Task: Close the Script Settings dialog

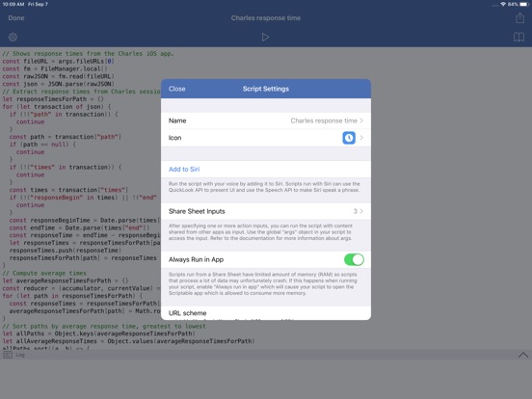Action: 176,89
